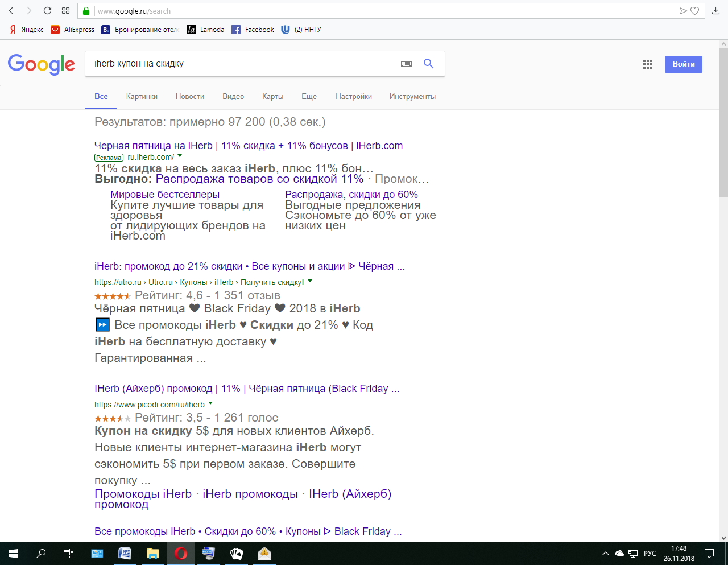This screenshot has width=728, height=565.
Task: Open the Яндекс bookmark
Action: (x=26, y=30)
